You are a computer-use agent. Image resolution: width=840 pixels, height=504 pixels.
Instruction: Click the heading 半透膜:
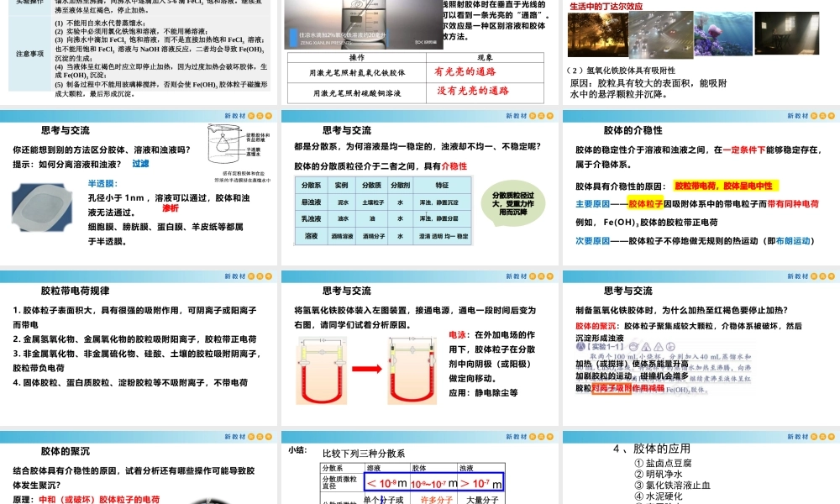click(102, 184)
